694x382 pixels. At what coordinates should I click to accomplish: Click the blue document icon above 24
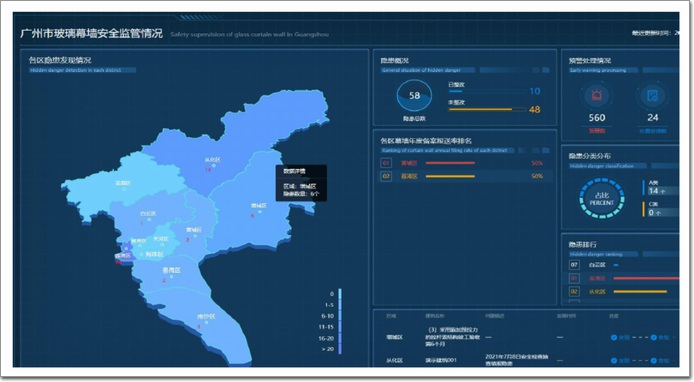click(x=652, y=95)
